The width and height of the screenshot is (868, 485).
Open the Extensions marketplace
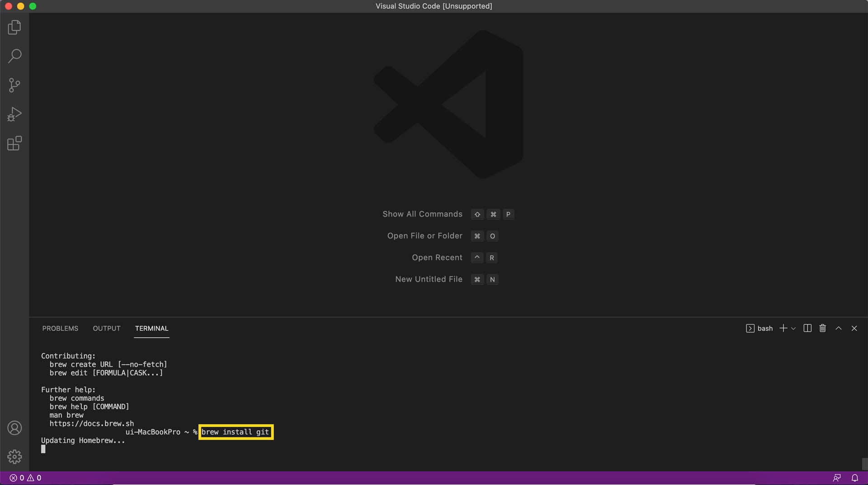(14, 143)
